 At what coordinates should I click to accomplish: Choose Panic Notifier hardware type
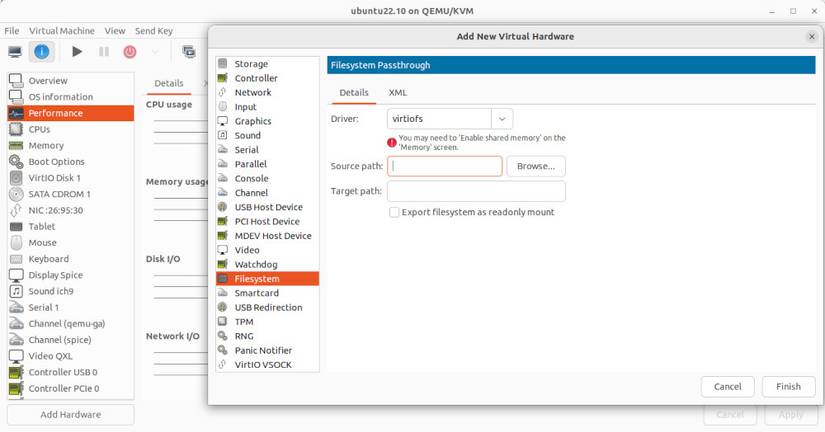tap(267, 350)
